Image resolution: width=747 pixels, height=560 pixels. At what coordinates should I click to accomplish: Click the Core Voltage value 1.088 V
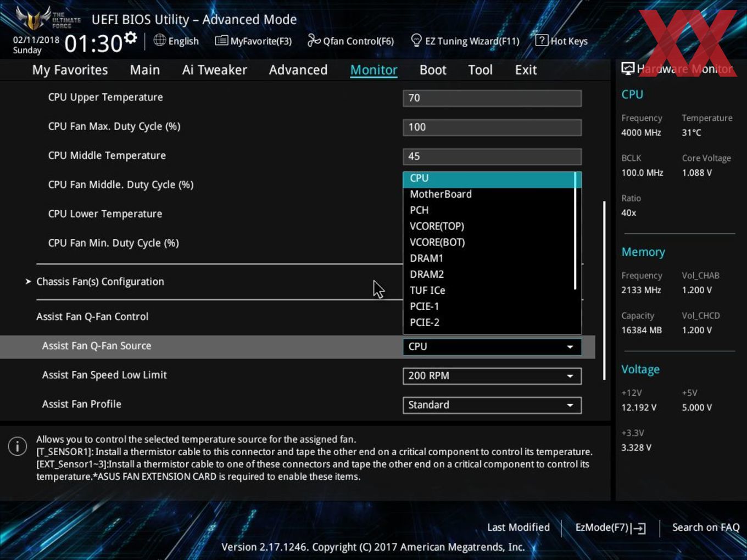point(696,172)
